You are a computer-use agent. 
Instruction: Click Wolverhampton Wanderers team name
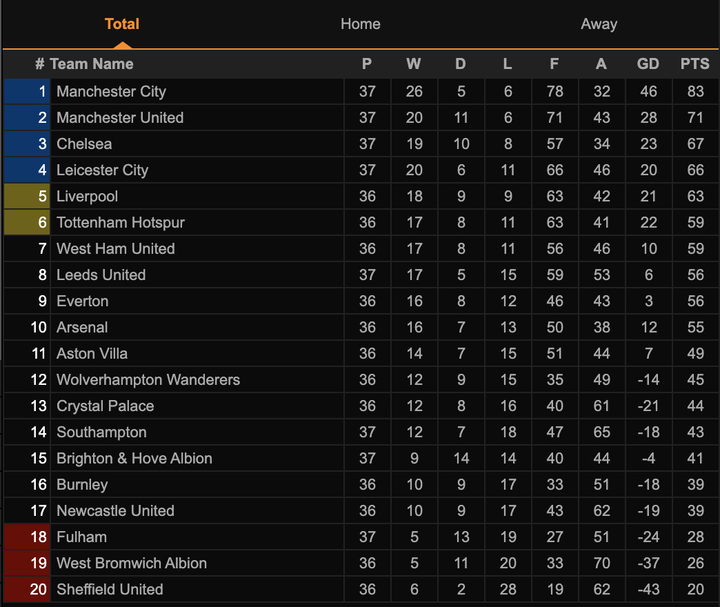(x=148, y=380)
